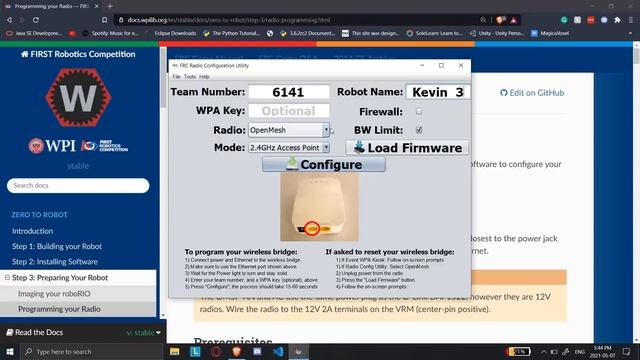This screenshot has height=360, width=640.
Task: Open the Java SE Development bookmark
Action: [34, 33]
